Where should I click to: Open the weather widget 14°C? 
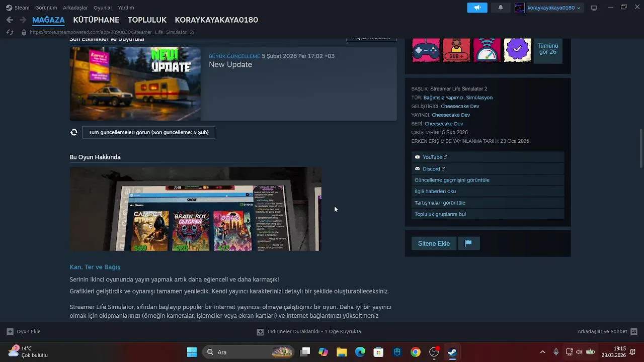[28, 352]
